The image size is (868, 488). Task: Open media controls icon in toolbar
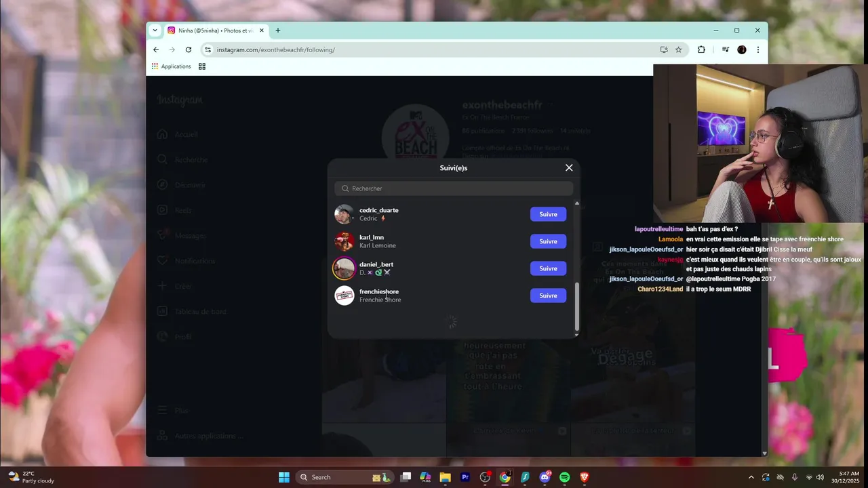pyautogui.click(x=725, y=49)
